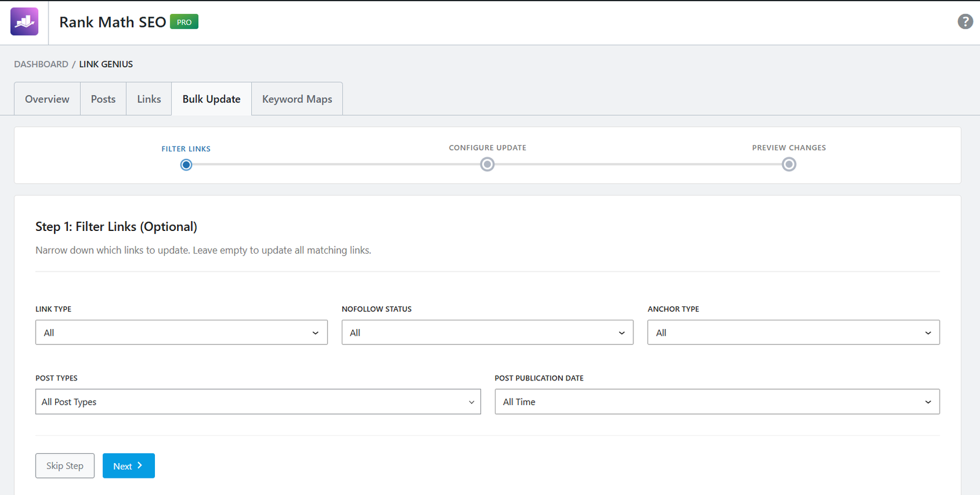Select the Bulk Update tab
Screen dimensions: 980x495
pos(211,99)
